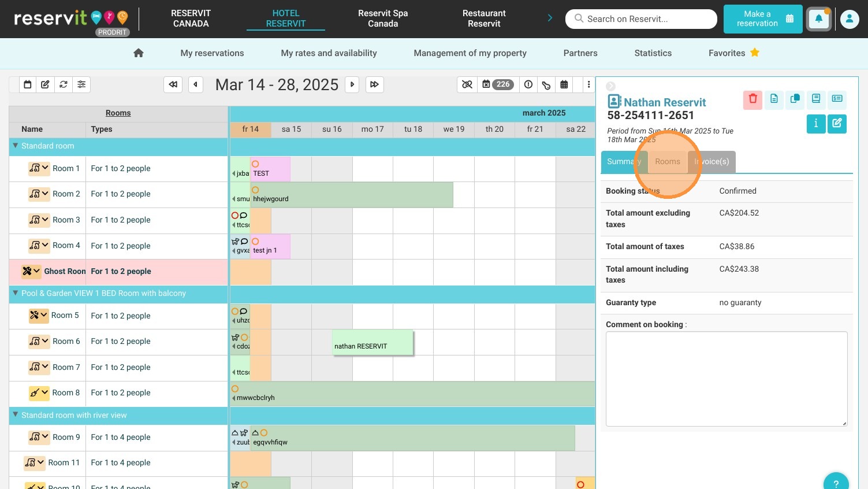
Task: Open Room 8 status dropdown
Action: (39, 392)
